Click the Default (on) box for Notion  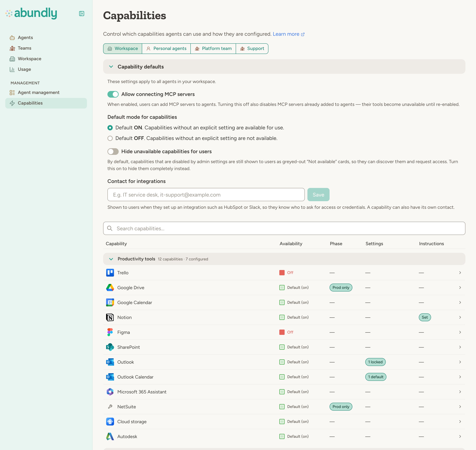pos(282,317)
